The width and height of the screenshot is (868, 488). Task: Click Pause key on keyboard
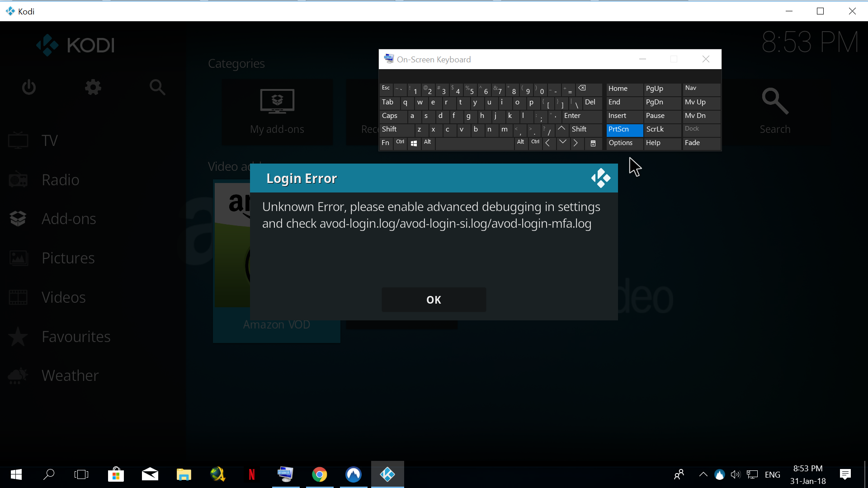(662, 116)
